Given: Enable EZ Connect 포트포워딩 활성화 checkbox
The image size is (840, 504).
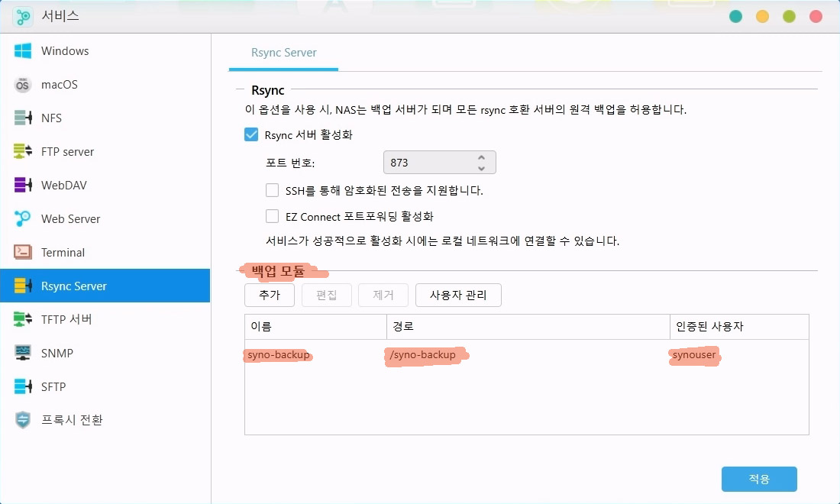Looking at the screenshot, I should click(x=272, y=216).
